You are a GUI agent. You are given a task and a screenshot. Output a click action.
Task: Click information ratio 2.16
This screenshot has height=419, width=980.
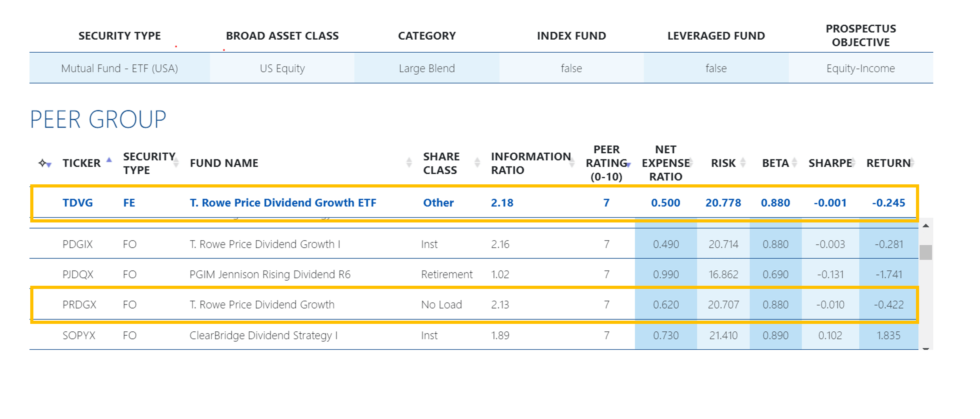point(500,244)
